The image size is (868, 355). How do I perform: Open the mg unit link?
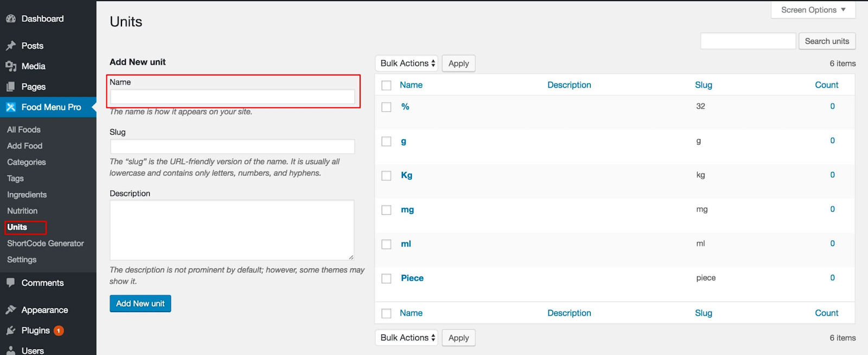pos(407,210)
